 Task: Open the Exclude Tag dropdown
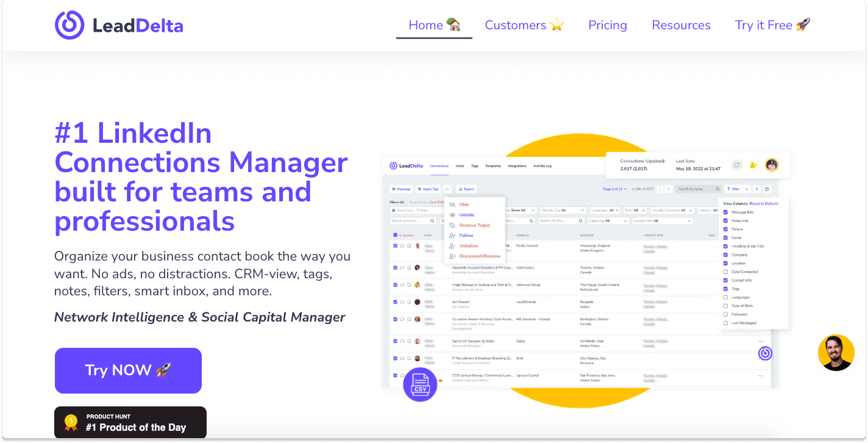pos(562,210)
